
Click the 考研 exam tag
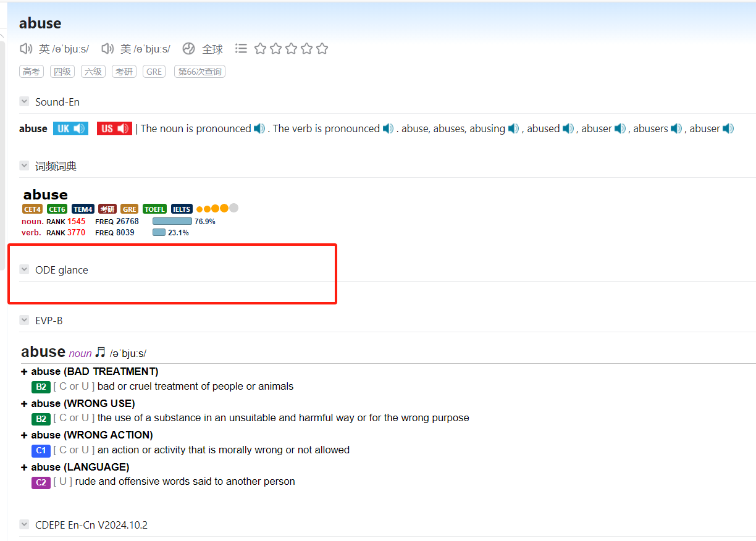pyautogui.click(x=124, y=72)
